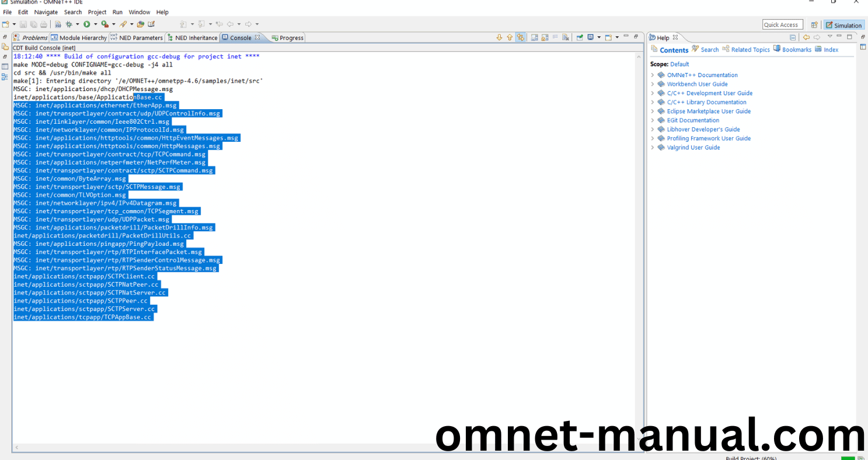Open the Navigate menu
This screenshot has width=868, height=460.
point(46,12)
